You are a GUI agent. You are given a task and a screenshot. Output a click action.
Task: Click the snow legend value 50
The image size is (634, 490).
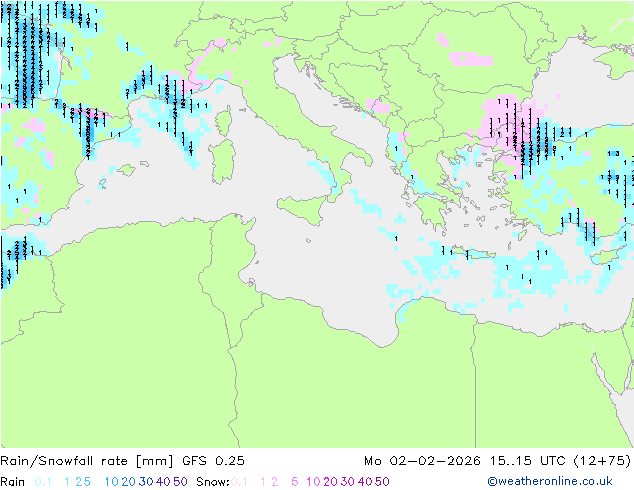(382, 482)
